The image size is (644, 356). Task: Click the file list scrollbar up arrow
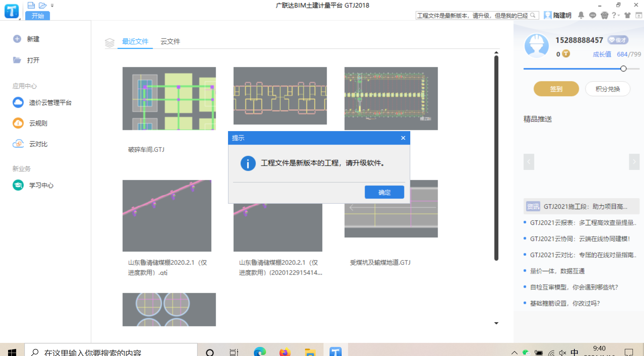pyautogui.click(x=496, y=52)
